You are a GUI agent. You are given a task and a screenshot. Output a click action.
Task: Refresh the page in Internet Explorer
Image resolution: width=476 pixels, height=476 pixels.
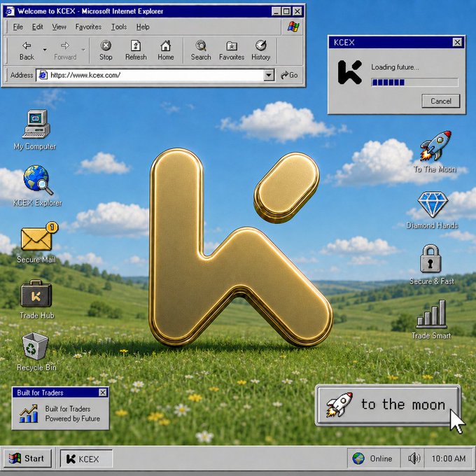tap(136, 50)
